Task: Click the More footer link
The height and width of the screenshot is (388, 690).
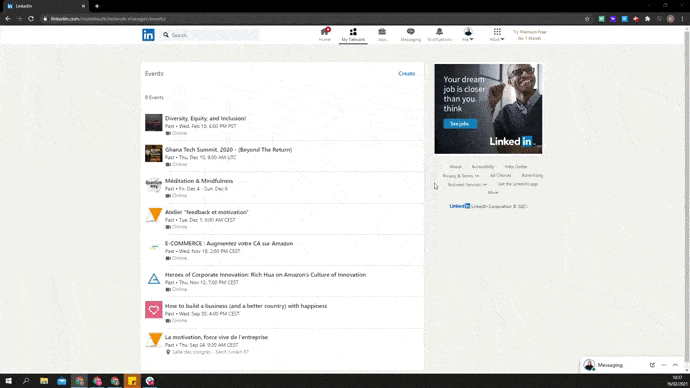Action: point(492,193)
